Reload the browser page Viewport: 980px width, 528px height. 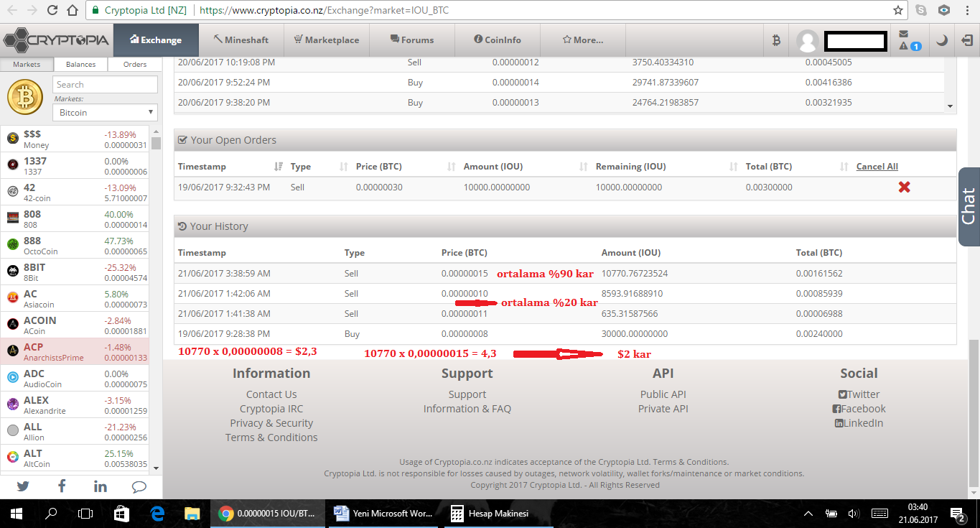[52, 11]
